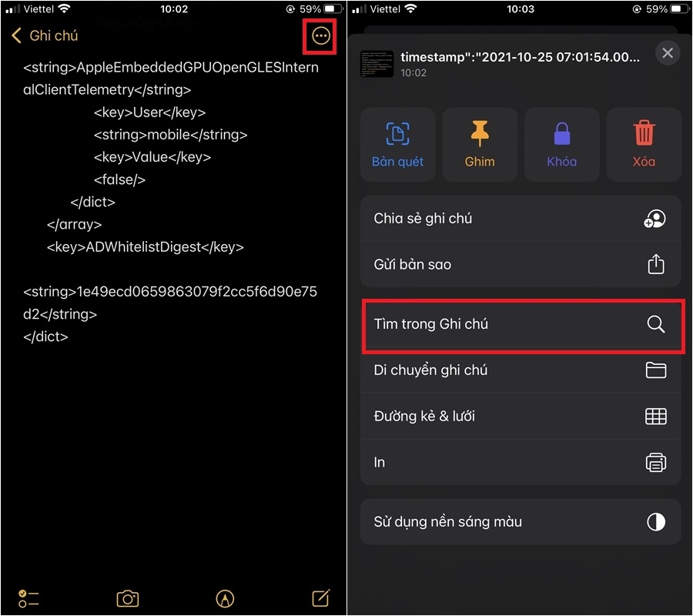The height and width of the screenshot is (616, 693).
Task: Select Tìm trong Ghi chú
Action: tap(521, 324)
